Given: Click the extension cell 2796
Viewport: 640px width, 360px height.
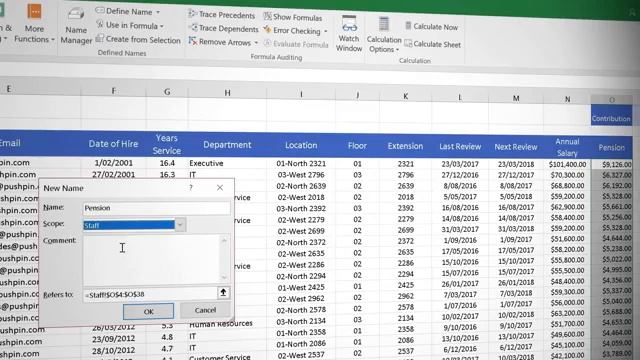Looking at the screenshot, I should pos(405,175).
